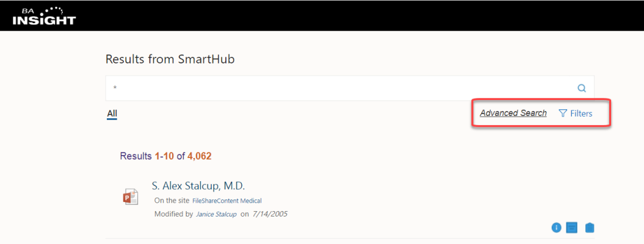Focus the search query input box
The image size is (644, 244).
(x=342, y=88)
